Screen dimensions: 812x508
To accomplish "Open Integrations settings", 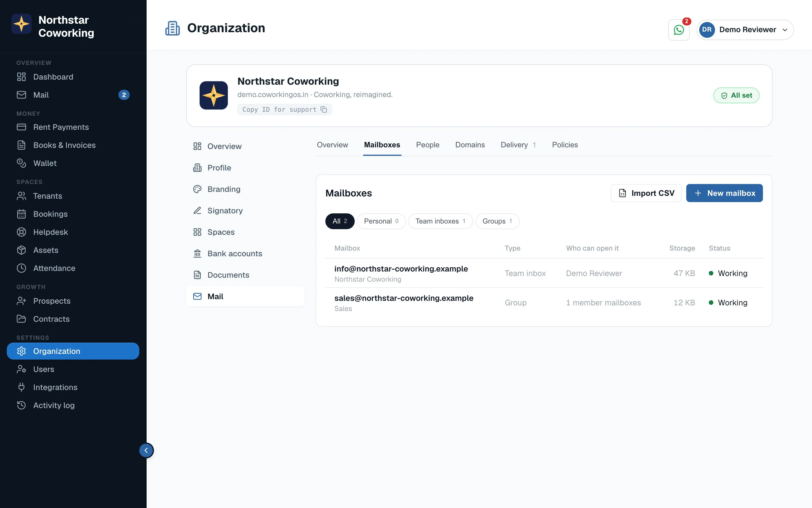I will (73, 387).
